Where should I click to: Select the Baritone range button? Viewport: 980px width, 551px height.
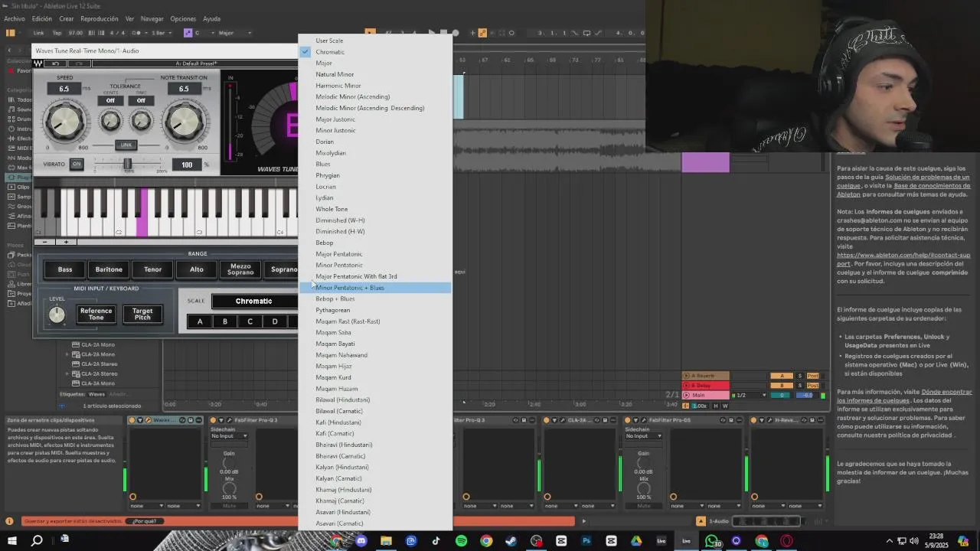(x=109, y=269)
